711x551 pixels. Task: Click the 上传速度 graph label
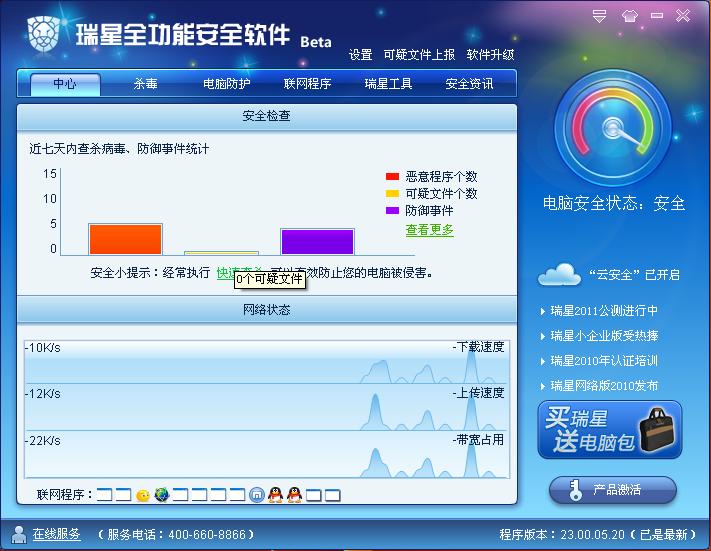[x=479, y=393]
